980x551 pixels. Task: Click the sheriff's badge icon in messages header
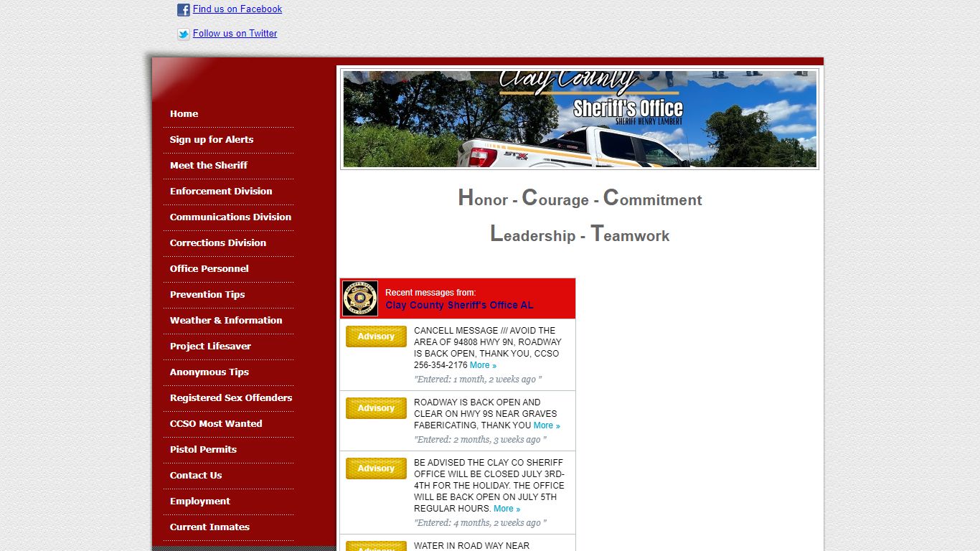360,298
